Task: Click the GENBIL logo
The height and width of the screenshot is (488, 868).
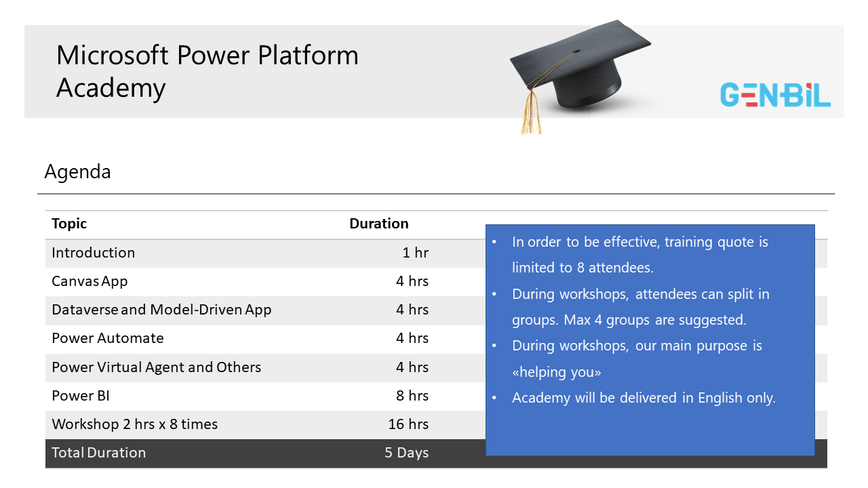Action: 775,95
